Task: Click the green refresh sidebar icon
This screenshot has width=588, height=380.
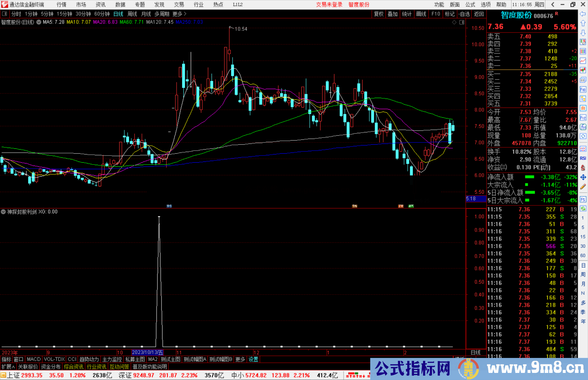Action: [583, 209]
